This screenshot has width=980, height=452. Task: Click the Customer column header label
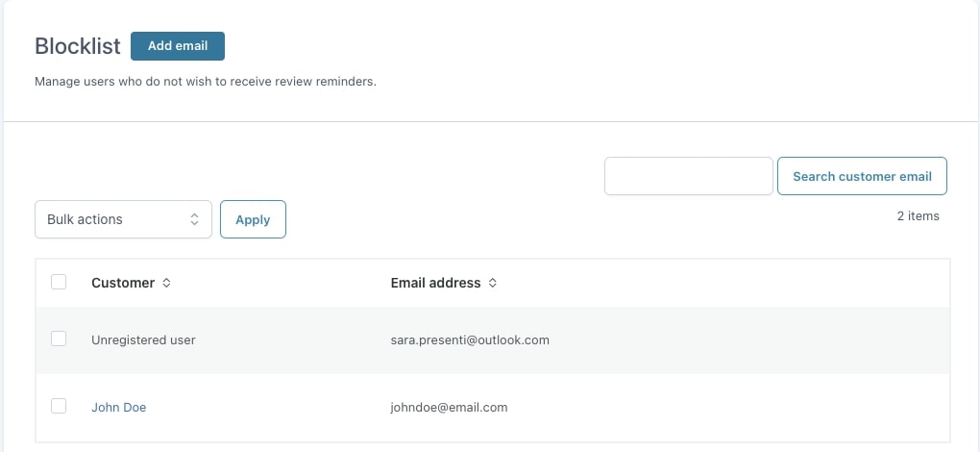123,283
